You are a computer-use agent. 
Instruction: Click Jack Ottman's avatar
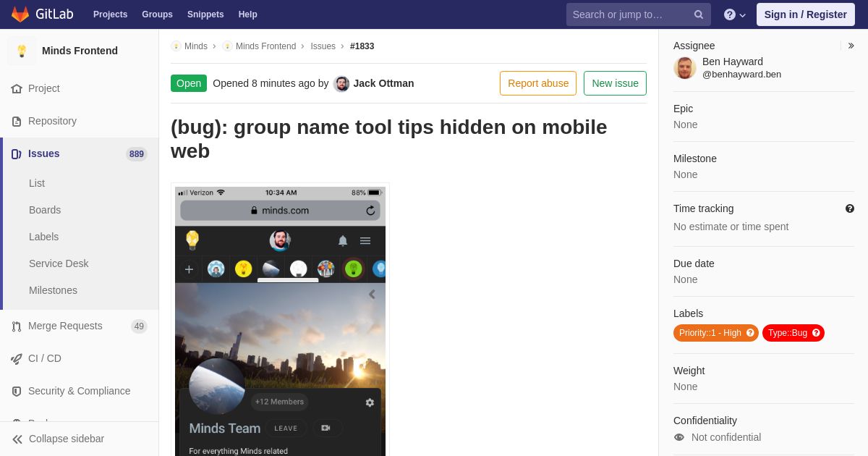(x=341, y=83)
